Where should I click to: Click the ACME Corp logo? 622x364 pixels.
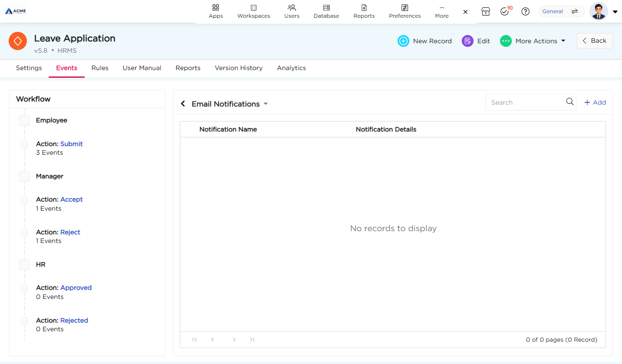click(x=15, y=11)
